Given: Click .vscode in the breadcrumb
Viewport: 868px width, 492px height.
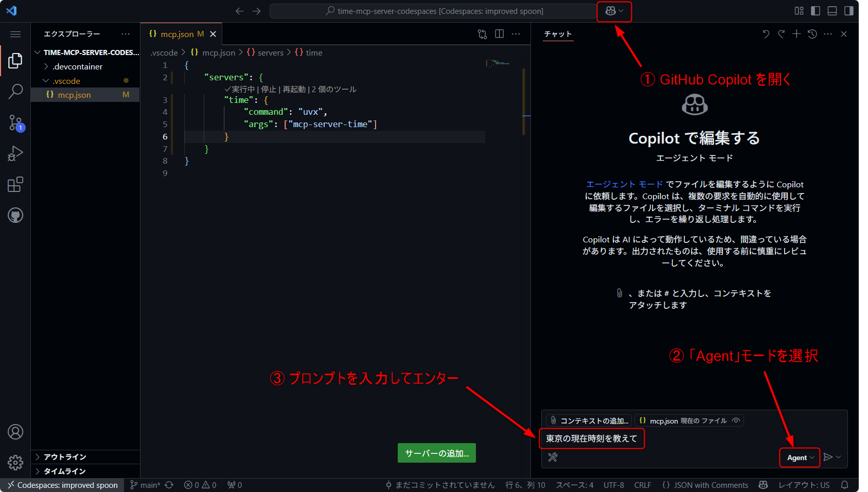Looking at the screenshot, I should [x=164, y=52].
